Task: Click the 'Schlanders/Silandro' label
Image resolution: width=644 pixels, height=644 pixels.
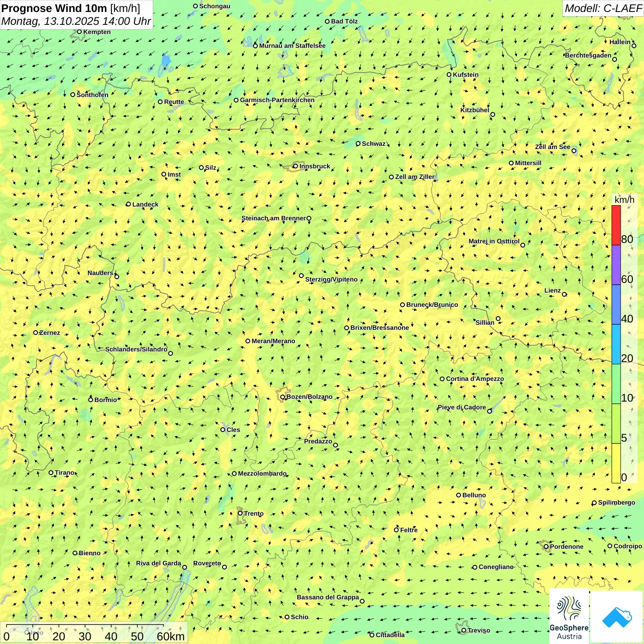Action: pos(136,349)
